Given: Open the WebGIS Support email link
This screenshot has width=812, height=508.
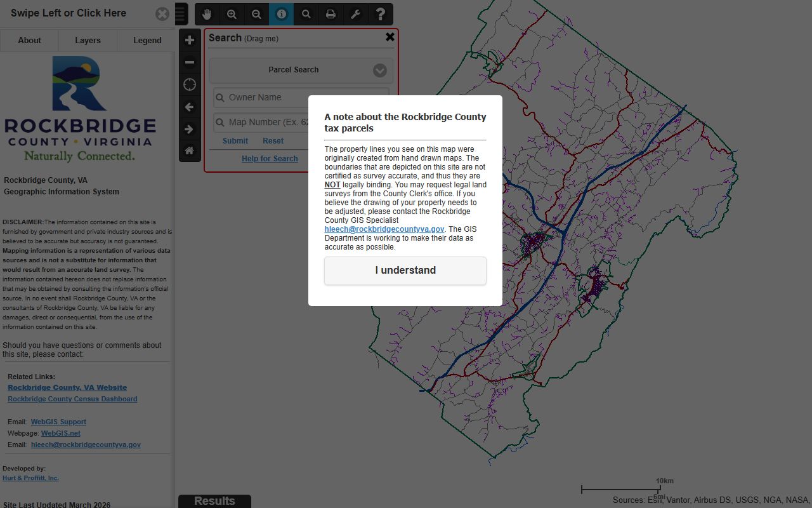Looking at the screenshot, I should pyautogui.click(x=58, y=422).
